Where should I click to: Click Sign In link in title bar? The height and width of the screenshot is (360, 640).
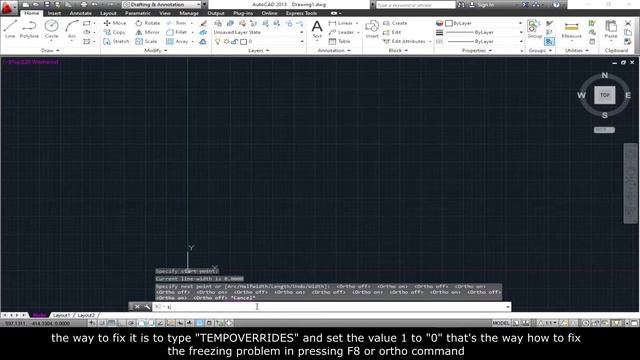pyautogui.click(x=482, y=5)
